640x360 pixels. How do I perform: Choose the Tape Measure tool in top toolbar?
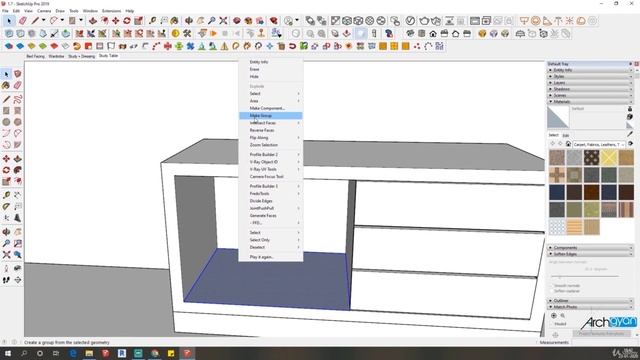[152, 20]
